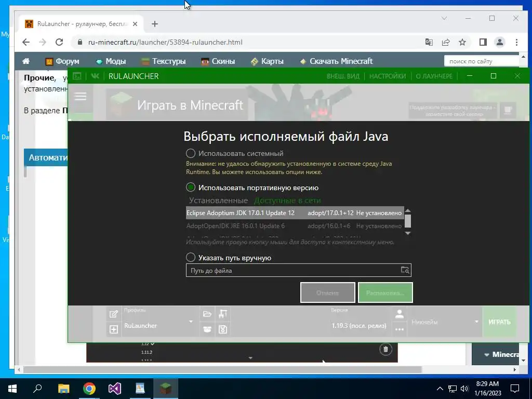Screen dimensions: 532x399
Task: Select 'Eclipse Adoptium JDK 17.0.1 Update 12' row
Action: 295,212
